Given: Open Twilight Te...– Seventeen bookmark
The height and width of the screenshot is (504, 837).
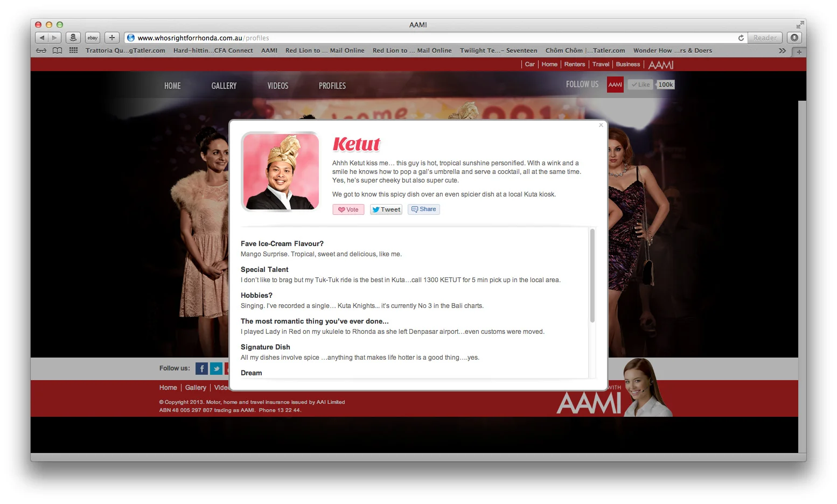Looking at the screenshot, I should click(499, 51).
